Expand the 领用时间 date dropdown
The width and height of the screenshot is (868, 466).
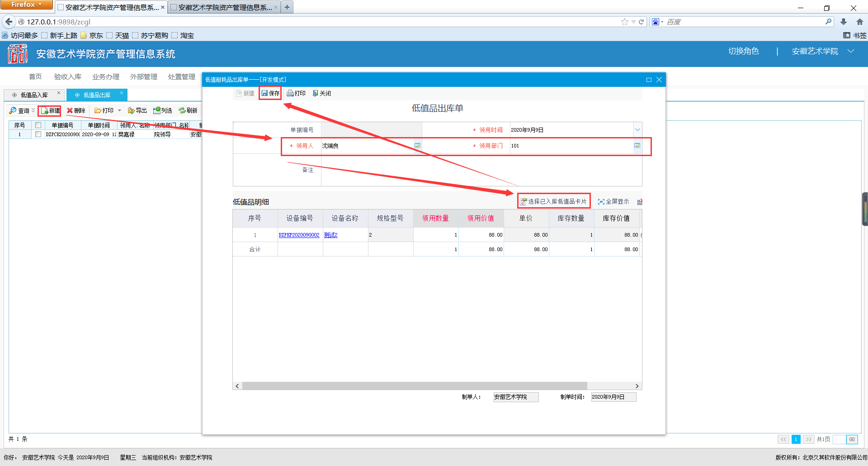tap(637, 130)
